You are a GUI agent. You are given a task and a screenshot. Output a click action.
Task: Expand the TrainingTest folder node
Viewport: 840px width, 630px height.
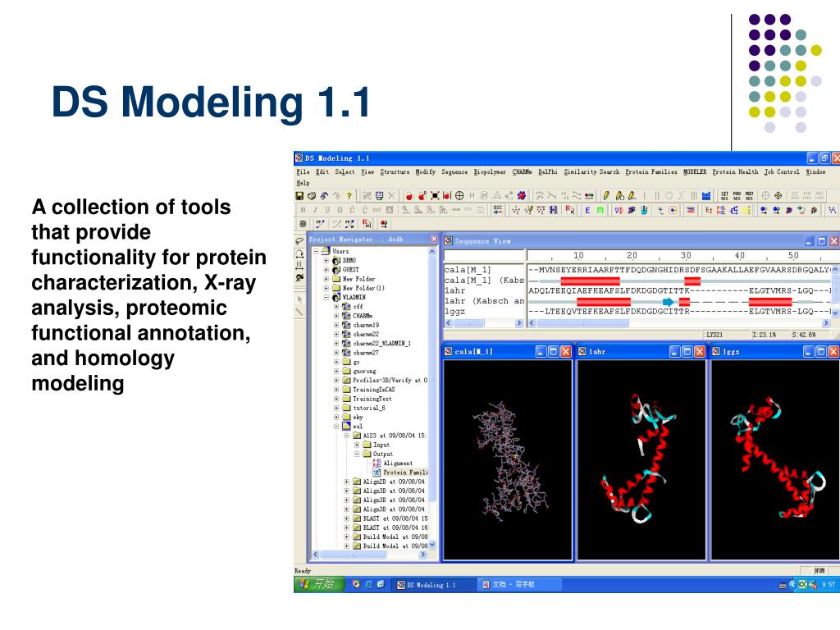336,399
